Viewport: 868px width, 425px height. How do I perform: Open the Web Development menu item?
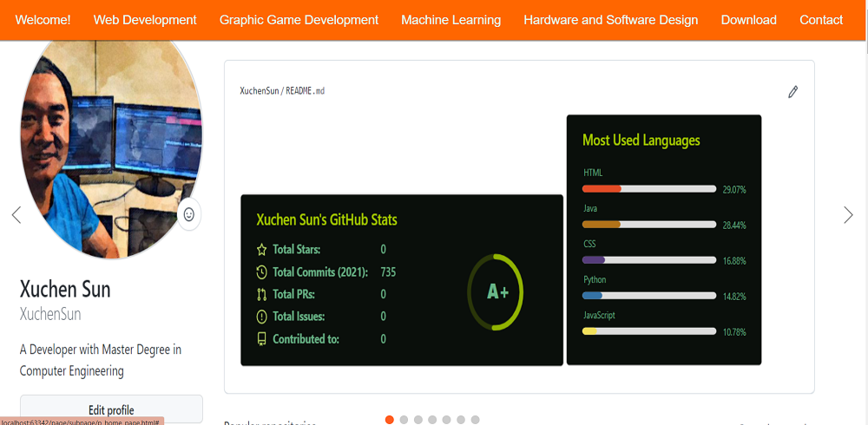click(145, 20)
